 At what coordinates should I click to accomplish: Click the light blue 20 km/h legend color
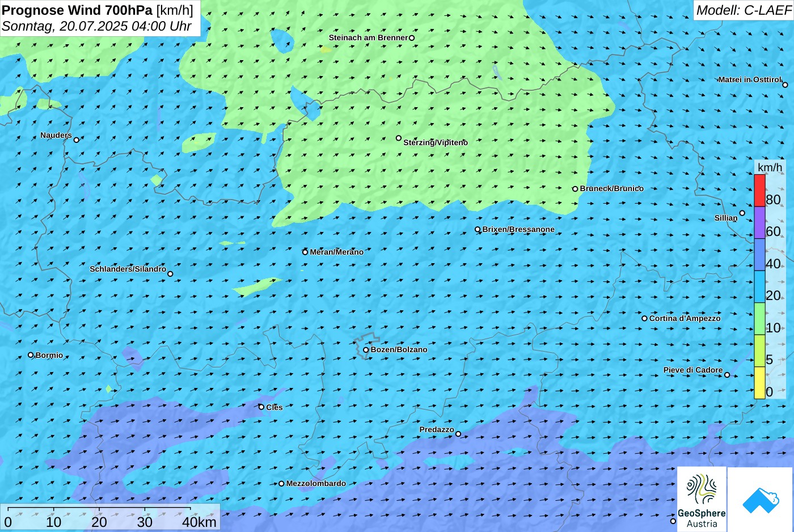click(759, 286)
